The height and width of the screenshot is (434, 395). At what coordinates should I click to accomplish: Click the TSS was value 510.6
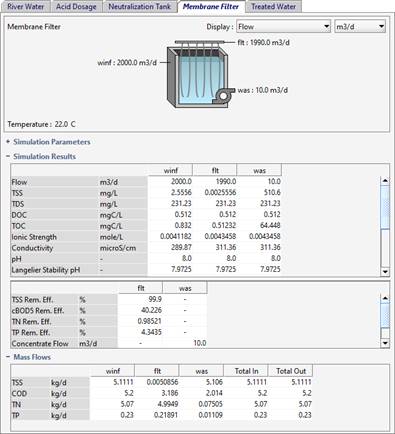point(272,192)
